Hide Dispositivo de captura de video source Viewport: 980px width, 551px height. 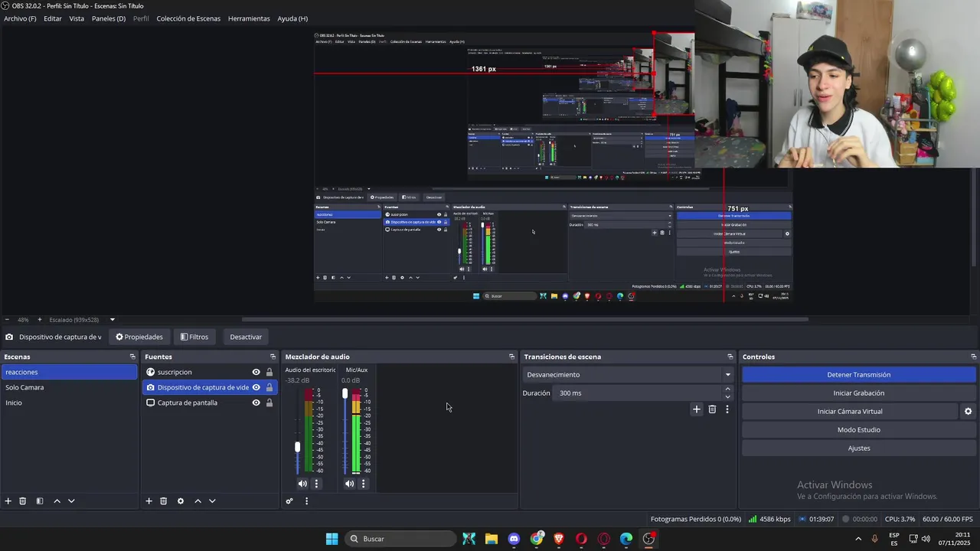pos(256,387)
